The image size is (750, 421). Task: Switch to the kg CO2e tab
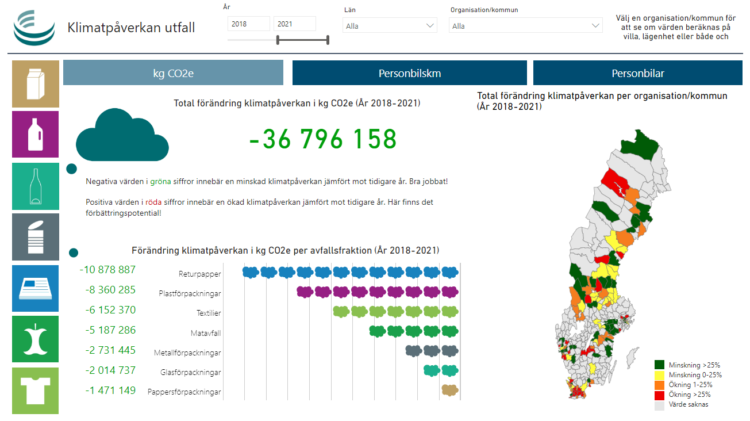point(172,73)
